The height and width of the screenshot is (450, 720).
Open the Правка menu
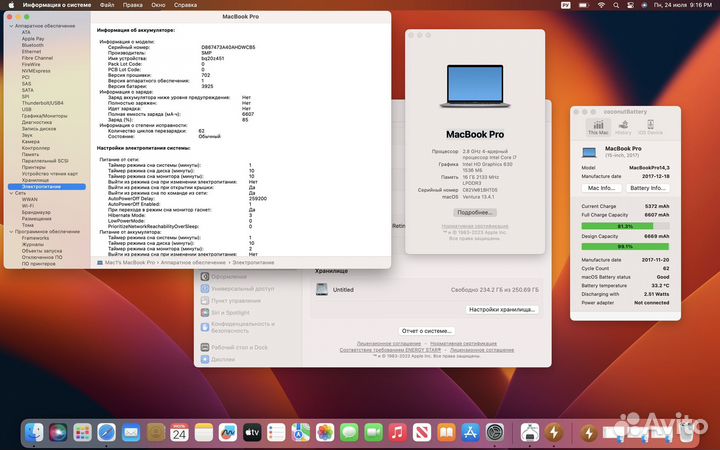pyautogui.click(x=133, y=5)
